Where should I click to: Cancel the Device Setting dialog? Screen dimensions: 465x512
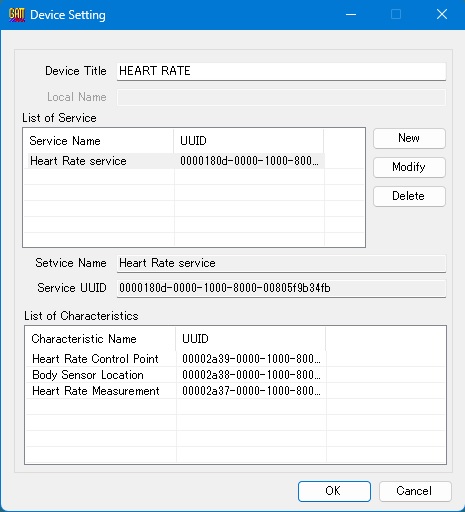pyautogui.click(x=415, y=491)
